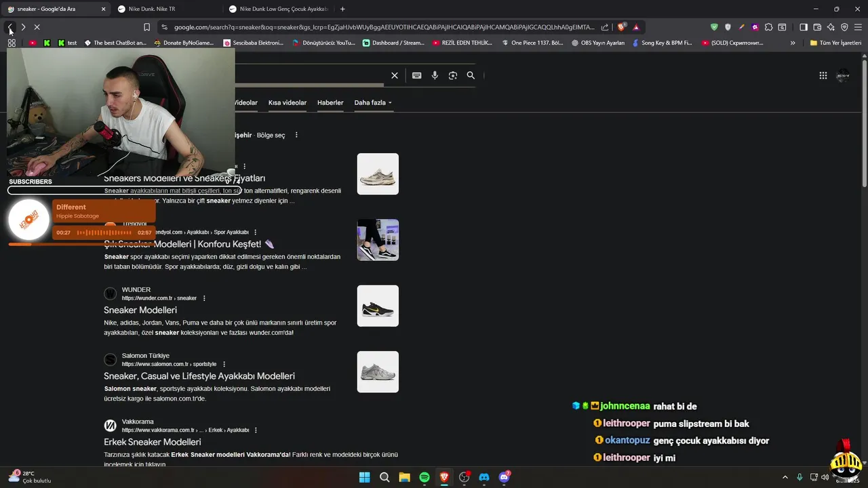The image size is (868, 488).
Task: Open a new browser tab
Action: coord(342,9)
